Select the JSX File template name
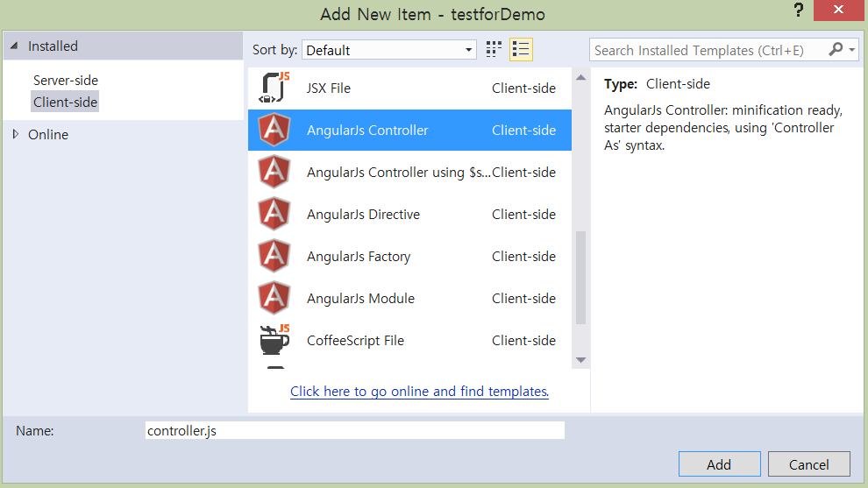Screen dimensions: 868x488 pyautogui.click(x=329, y=88)
